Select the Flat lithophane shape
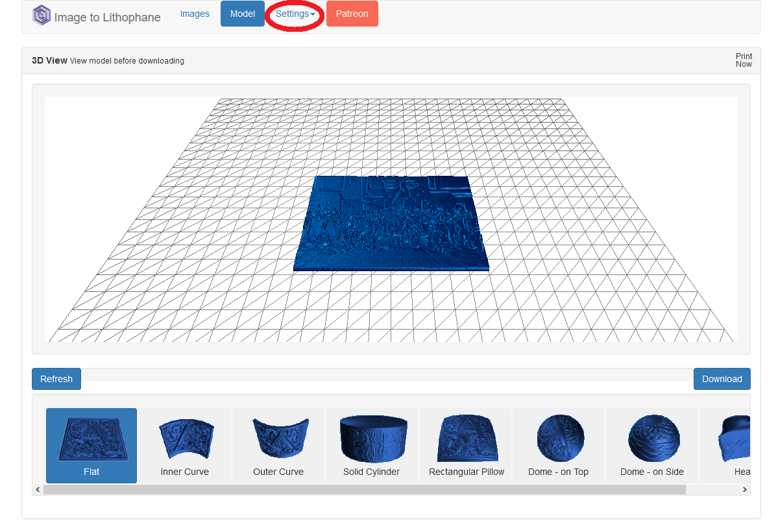Screen dimensions: 778x532 pos(91,446)
